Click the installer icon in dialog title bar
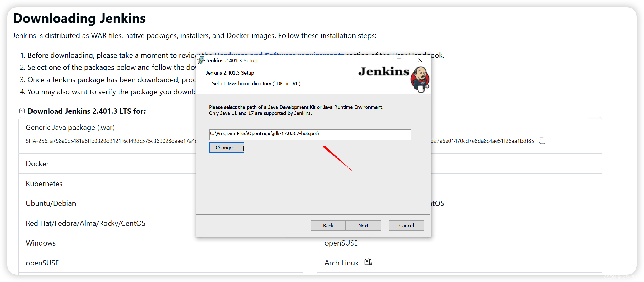Viewport: 644px width, 282px height. coord(201,60)
